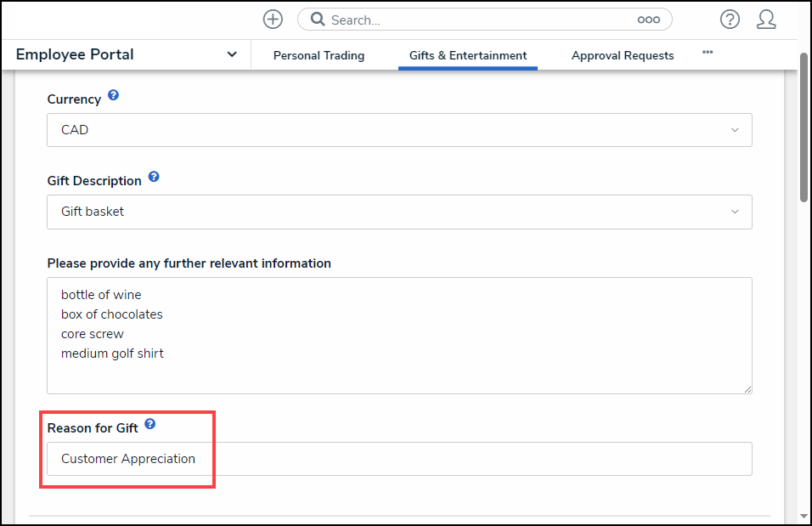Click the vertical scrollbar thumb
This screenshot has height=526, width=812.
[x=804, y=127]
